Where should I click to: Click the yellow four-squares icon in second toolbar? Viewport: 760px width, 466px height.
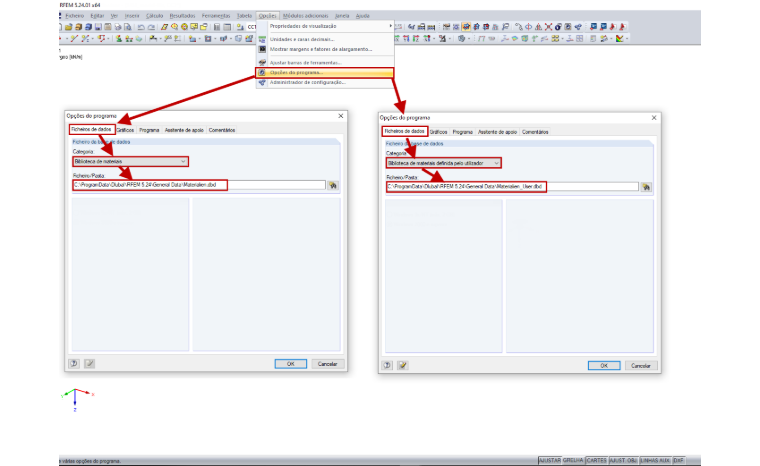555,38
